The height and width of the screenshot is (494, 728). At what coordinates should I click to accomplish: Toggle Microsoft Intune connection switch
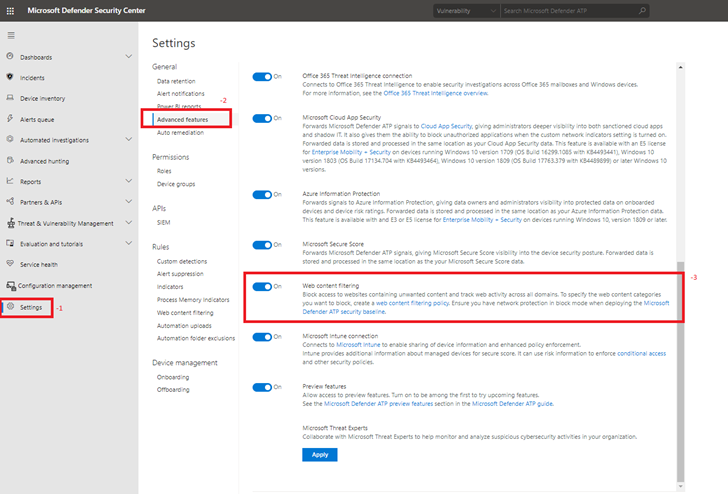point(262,337)
